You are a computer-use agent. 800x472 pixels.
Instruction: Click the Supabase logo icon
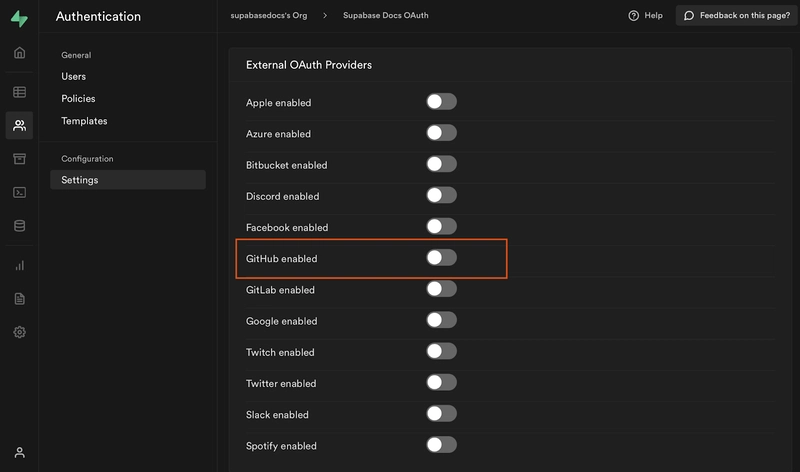point(19,18)
